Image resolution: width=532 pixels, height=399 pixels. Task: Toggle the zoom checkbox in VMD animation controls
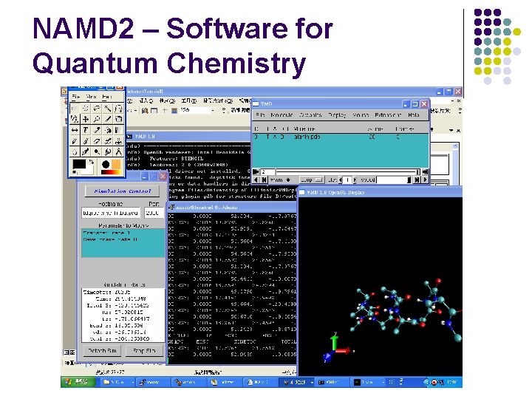(x=288, y=180)
